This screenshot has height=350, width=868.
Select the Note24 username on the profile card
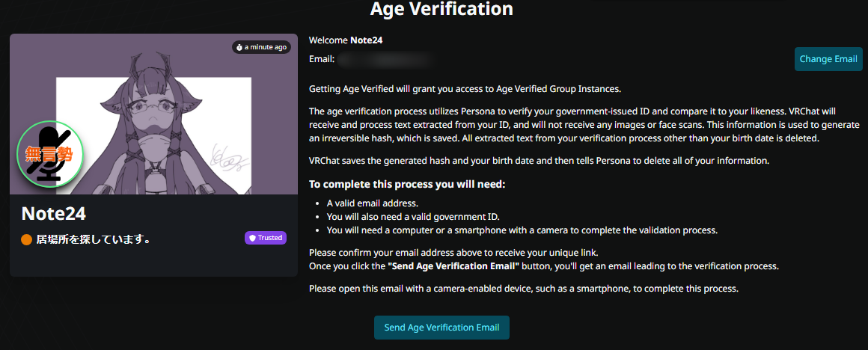click(54, 214)
